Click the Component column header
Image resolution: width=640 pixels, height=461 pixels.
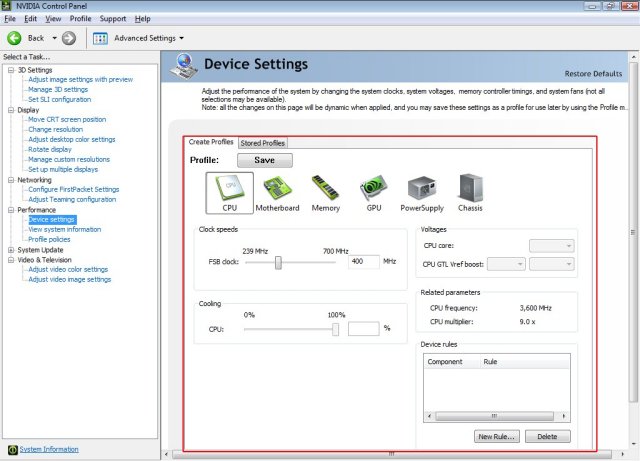coord(451,362)
